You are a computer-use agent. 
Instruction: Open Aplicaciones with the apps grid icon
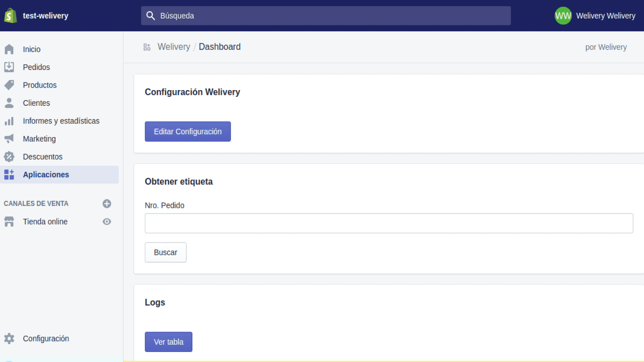tap(9, 175)
